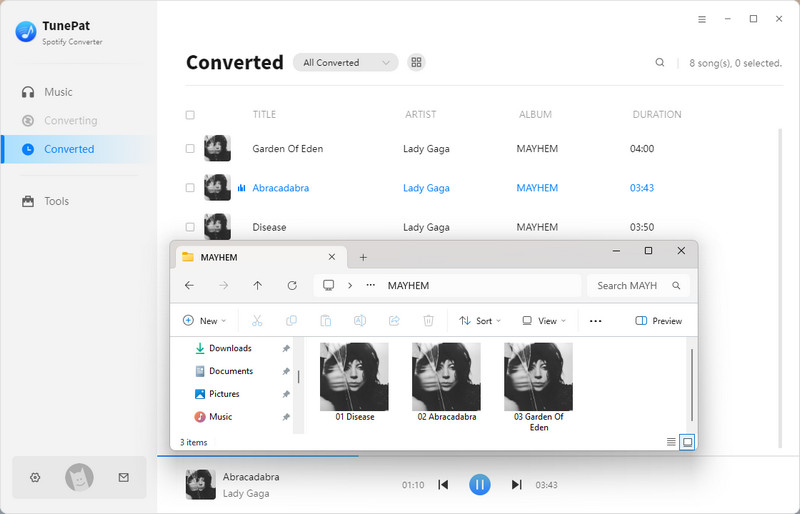The width and height of the screenshot is (800, 514).
Task: Open the Converting section in sidebar
Action: tap(59, 120)
